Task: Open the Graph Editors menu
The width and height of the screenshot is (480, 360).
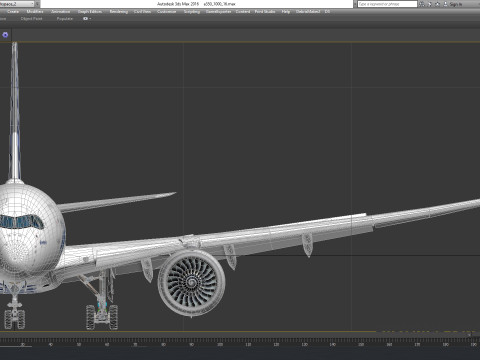Action: pyautogui.click(x=90, y=12)
